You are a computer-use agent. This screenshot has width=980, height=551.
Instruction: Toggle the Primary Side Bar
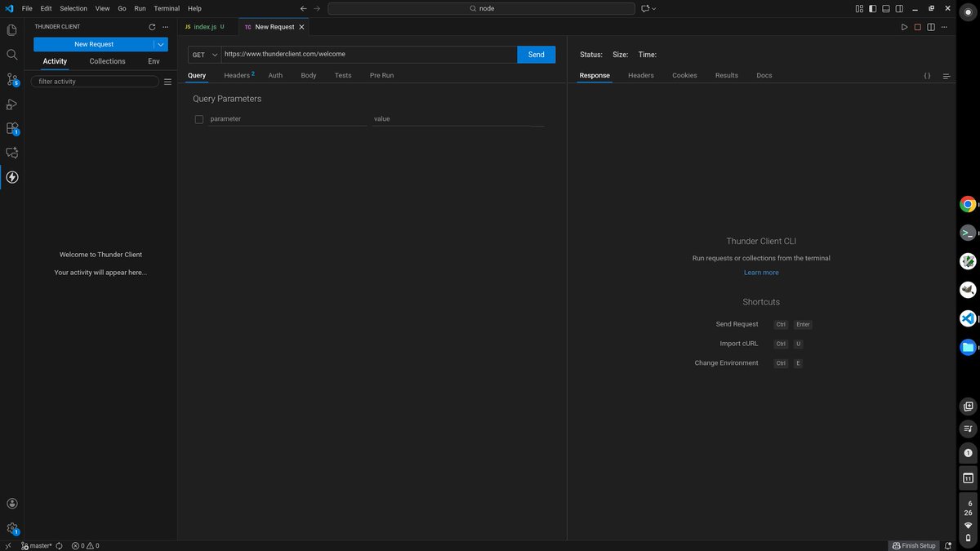872,8
